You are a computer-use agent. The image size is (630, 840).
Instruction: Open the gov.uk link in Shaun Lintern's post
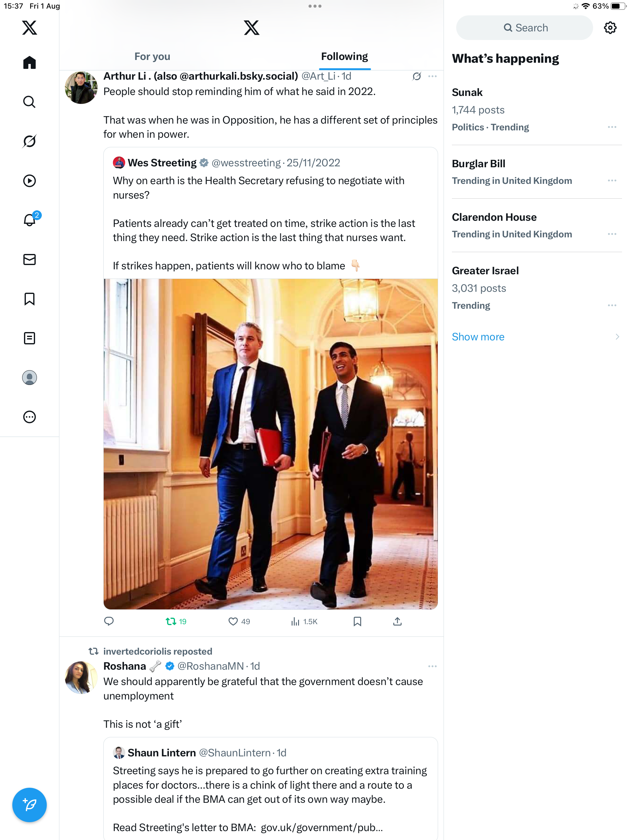coord(321,827)
